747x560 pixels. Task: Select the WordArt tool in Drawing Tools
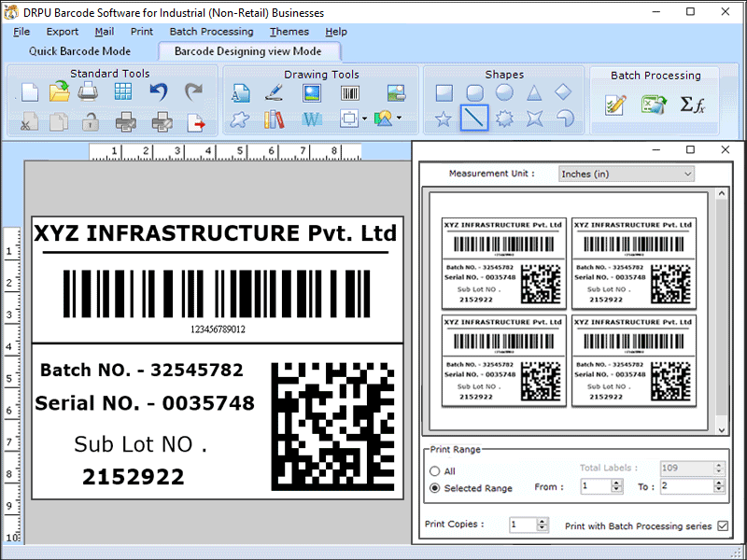(311, 119)
